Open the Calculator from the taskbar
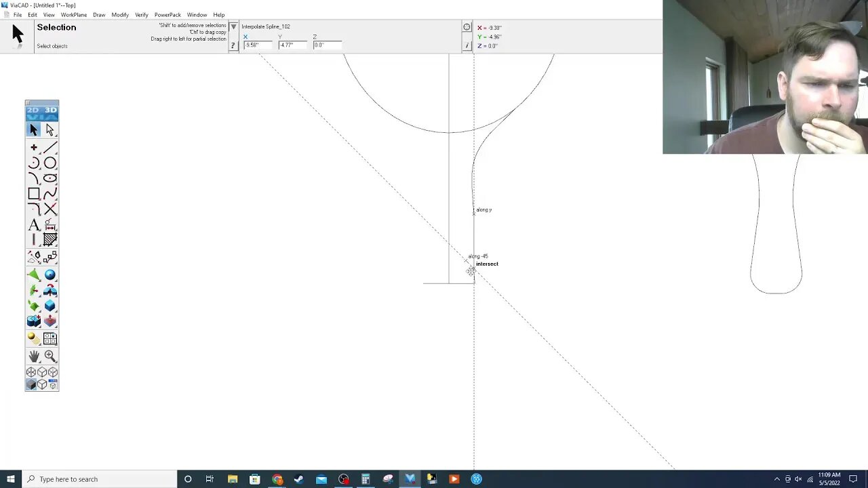This screenshot has width=868, height=488. (x=366, y=479)
